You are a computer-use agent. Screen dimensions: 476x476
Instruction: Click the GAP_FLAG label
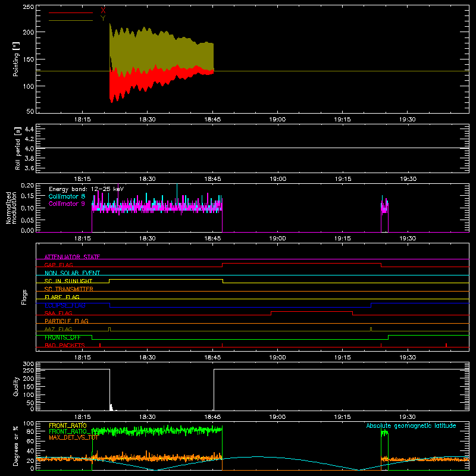[x=58, y=265]
